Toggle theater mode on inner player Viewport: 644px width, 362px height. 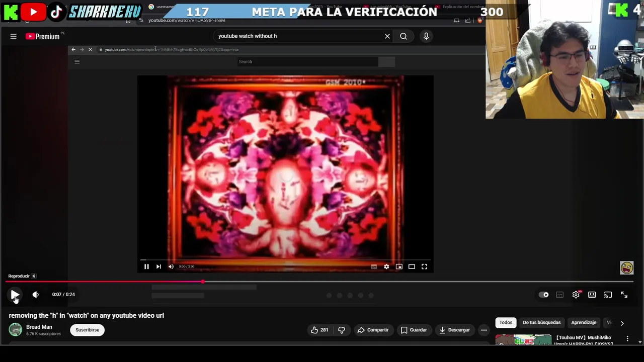pyautogui.click(x=412, y=266)
